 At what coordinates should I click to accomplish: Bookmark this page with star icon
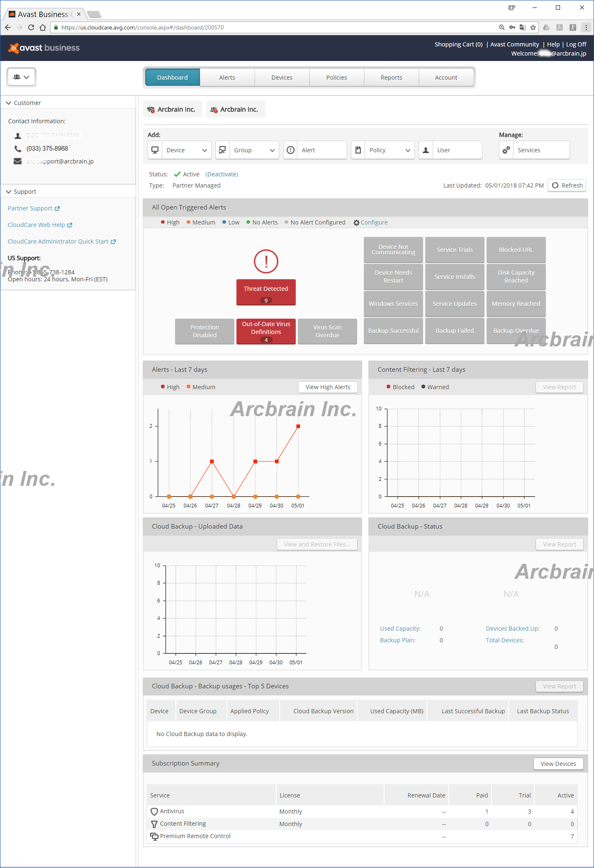(x=533, y=27)
